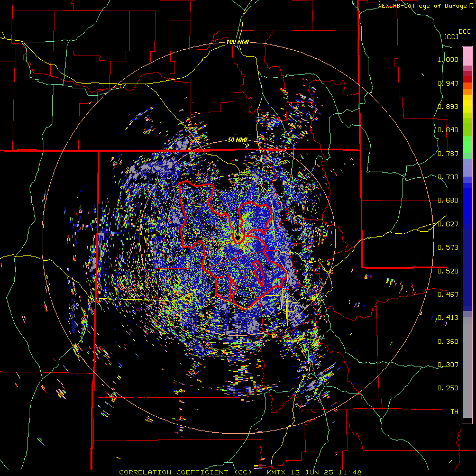This screenshot has width=476, height=476.
Task: Pick the black bottom cell of color bar
Action: click(467, 420)
